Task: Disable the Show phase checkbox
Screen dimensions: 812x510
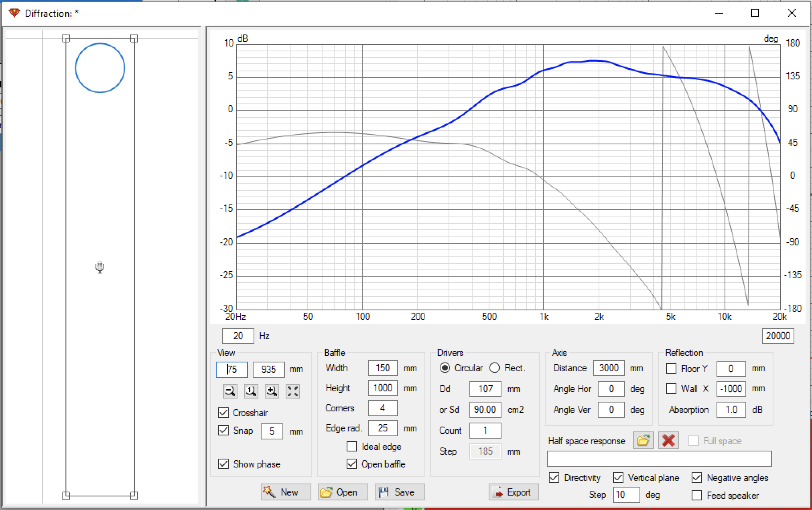Action: click(223, 464)
